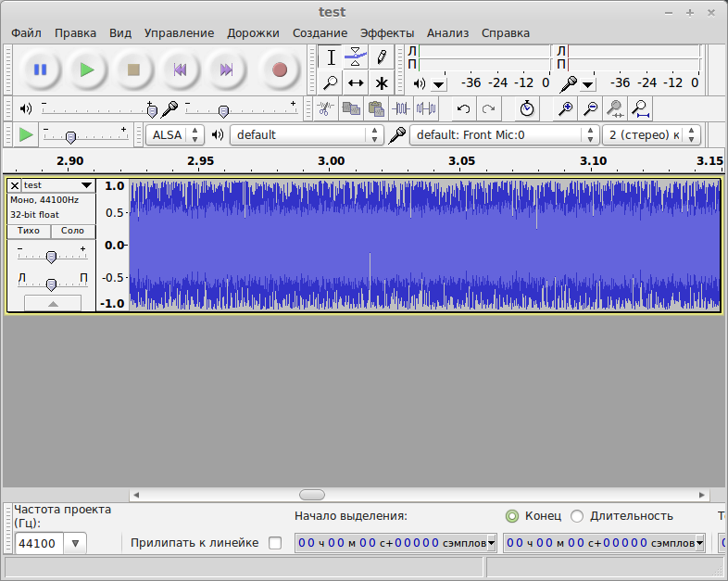Click the 'Соло' button on test track
The image size is (728, 581).
(x=73, y=231)
